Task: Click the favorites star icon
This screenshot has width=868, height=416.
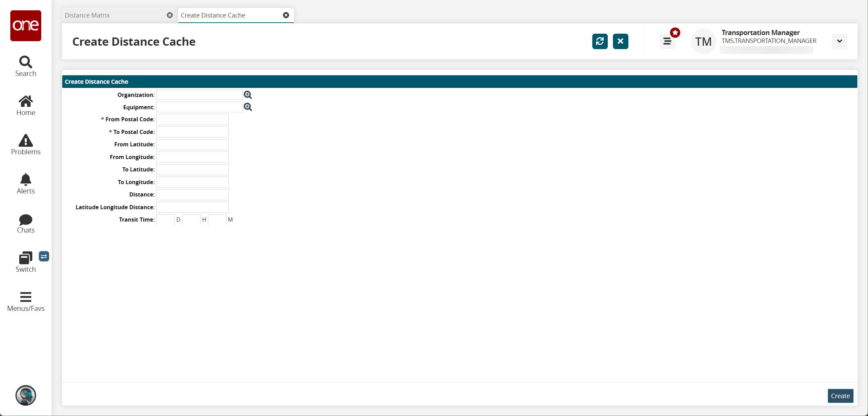Action: 675,33
